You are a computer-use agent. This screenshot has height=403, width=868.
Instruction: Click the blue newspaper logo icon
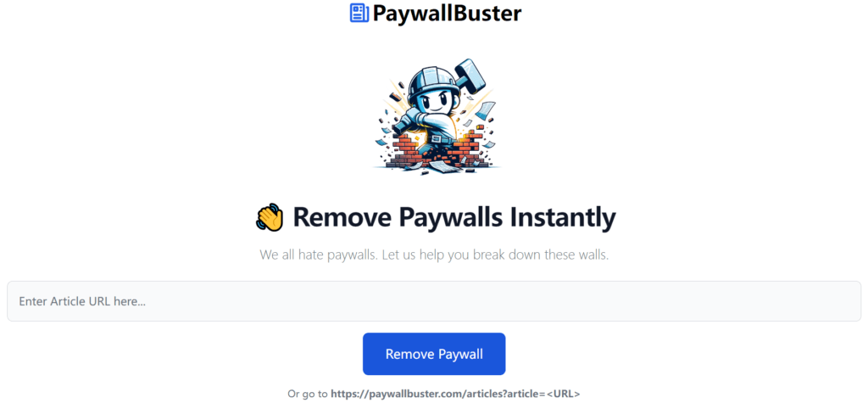click(x=359, y=13)
